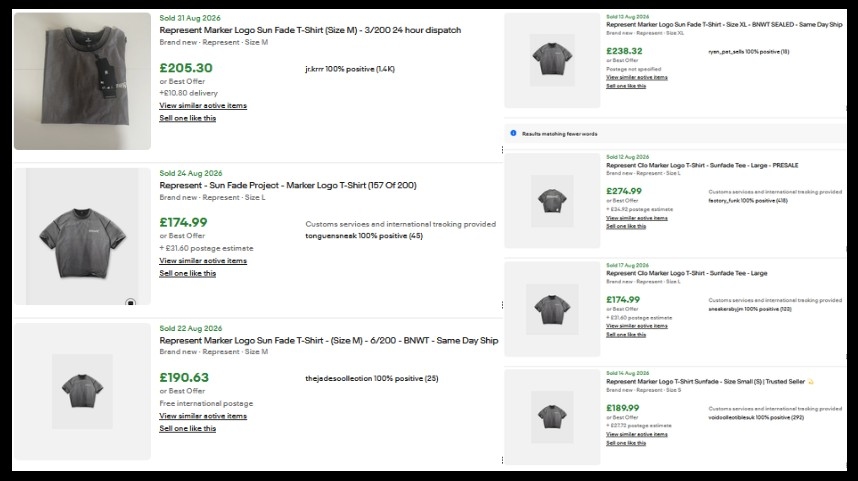Open the 'Size XL - BNWT SEALED' listing title
The height and width of the screenshot is (481, 858).
[724, 25]
